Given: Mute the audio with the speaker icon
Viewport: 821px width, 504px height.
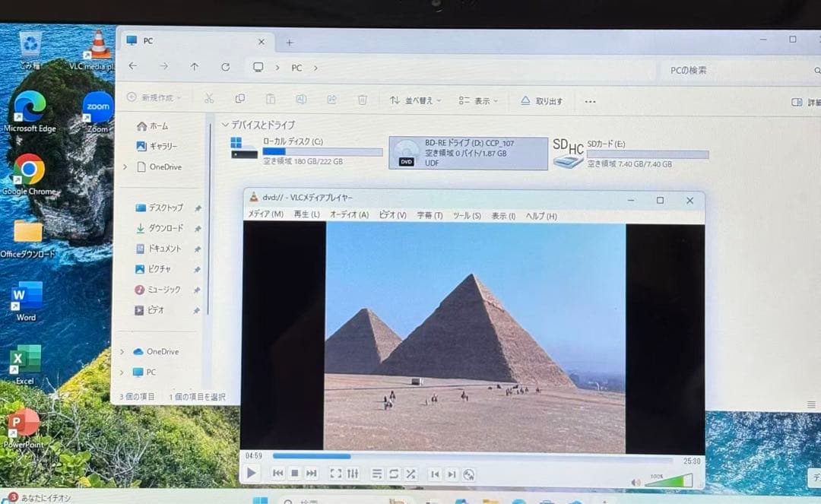Looking at the screenshot, I should (x=636, y=480).
